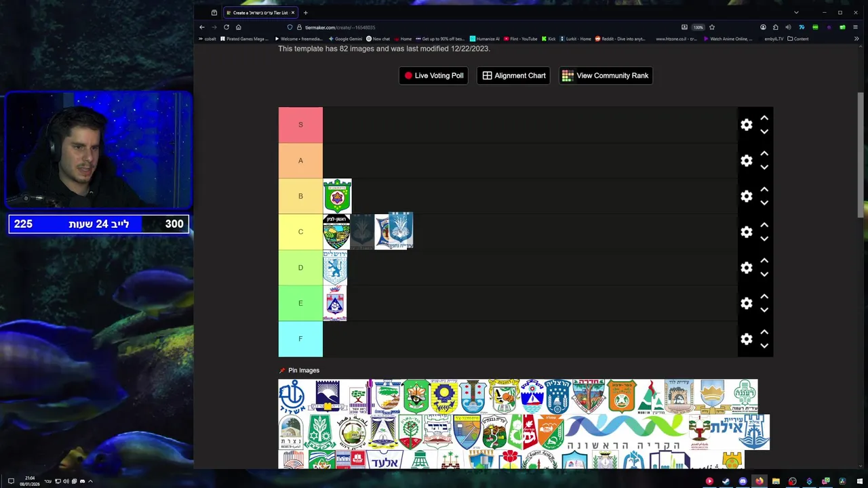868x488 pixels.
Task: Select the Herzliya blue emblem in pool
Action: (x=557, y=396)
